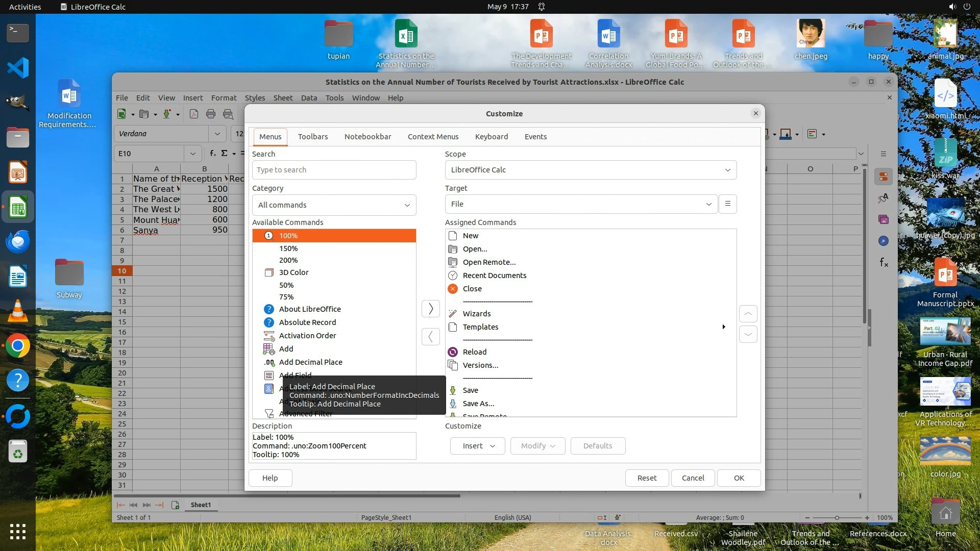980x551 pixels.
Task: Click the Reset button
Action: pos(647,478)
